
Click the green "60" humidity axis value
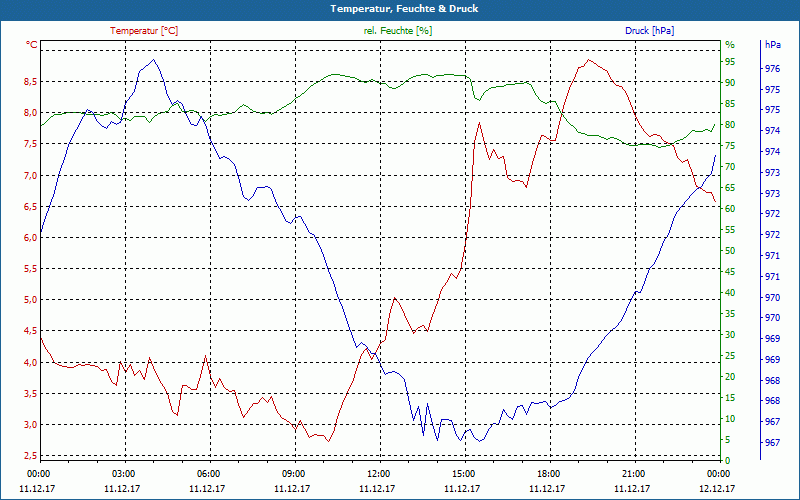730,209
